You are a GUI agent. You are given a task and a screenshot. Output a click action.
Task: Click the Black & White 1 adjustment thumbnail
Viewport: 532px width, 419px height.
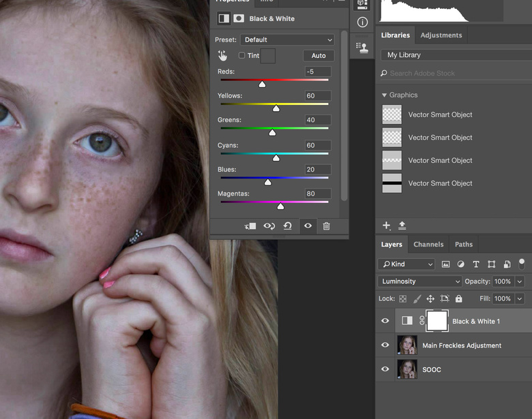[407, 320]
